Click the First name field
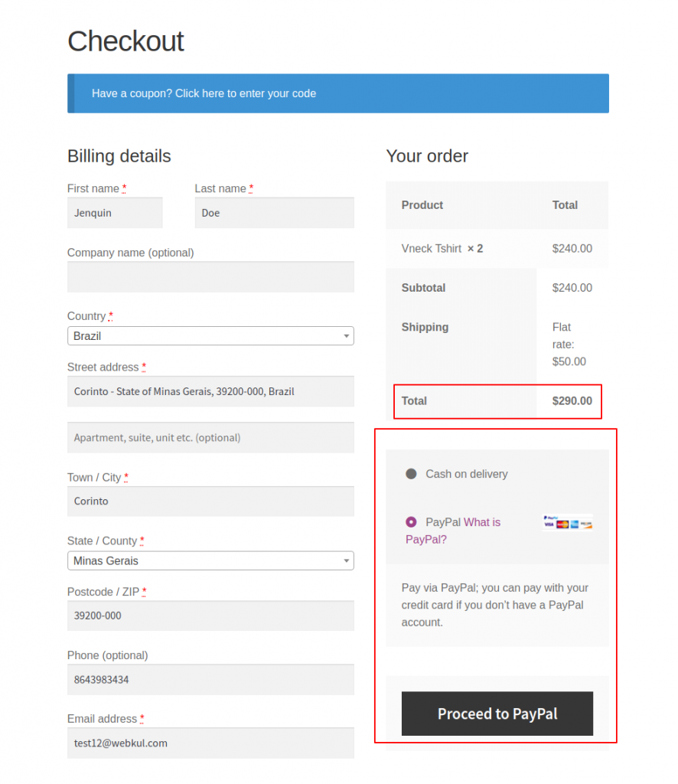The width and height of the screenshot is (678, 784). click(115, 212)
